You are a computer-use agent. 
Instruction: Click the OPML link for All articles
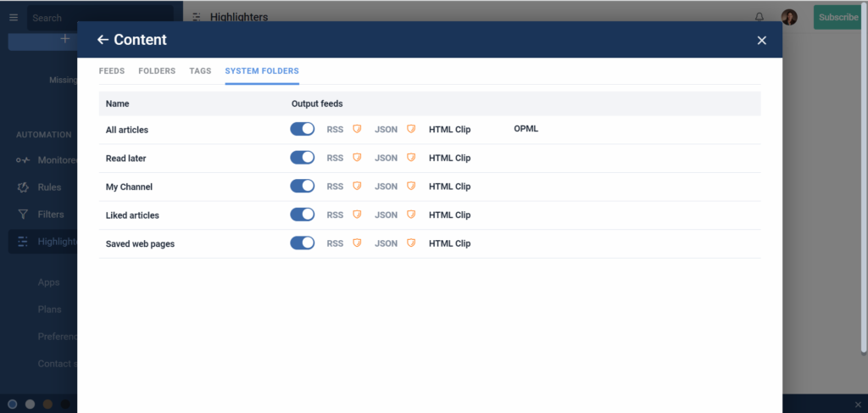tap(526, 129)
